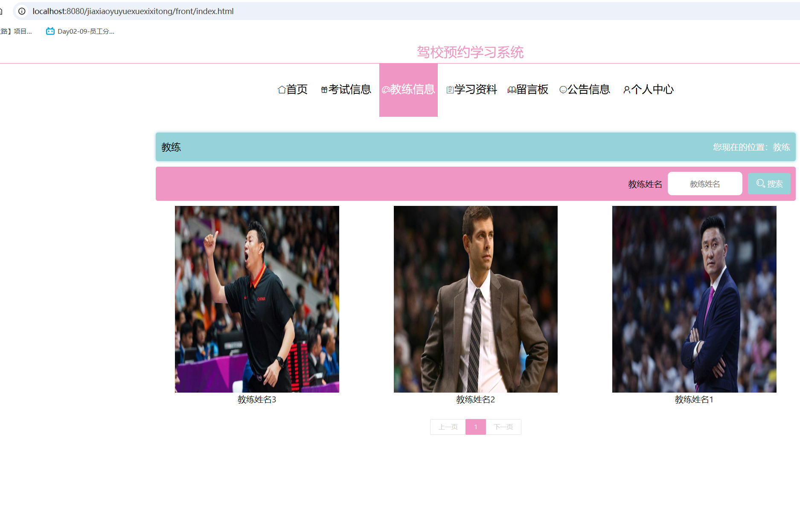Image resolution: width=800 pixels, height=532 pixels.
Task: Click the 搜索 button
Action: 769,184
